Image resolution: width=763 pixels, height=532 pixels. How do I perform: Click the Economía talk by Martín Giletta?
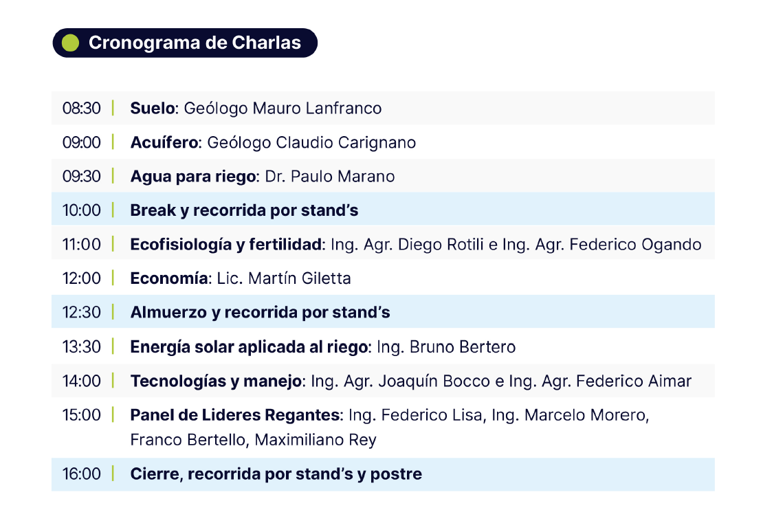[x=241, y=278]
